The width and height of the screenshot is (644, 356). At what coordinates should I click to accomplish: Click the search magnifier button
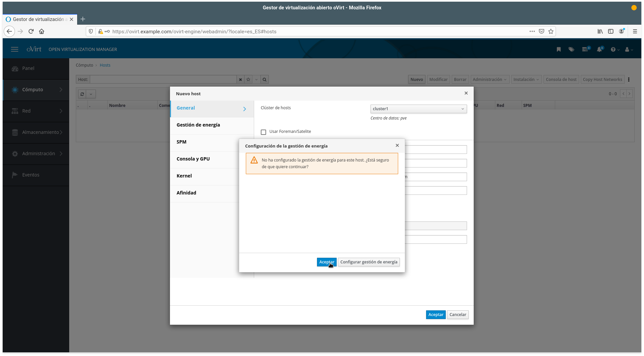point(264,80)
